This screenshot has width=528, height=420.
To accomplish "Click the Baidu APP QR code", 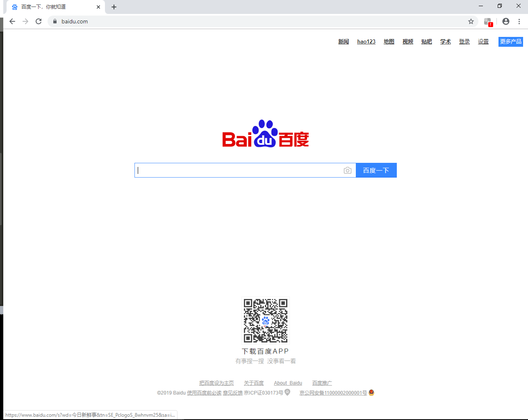I will tap(266, 320).
